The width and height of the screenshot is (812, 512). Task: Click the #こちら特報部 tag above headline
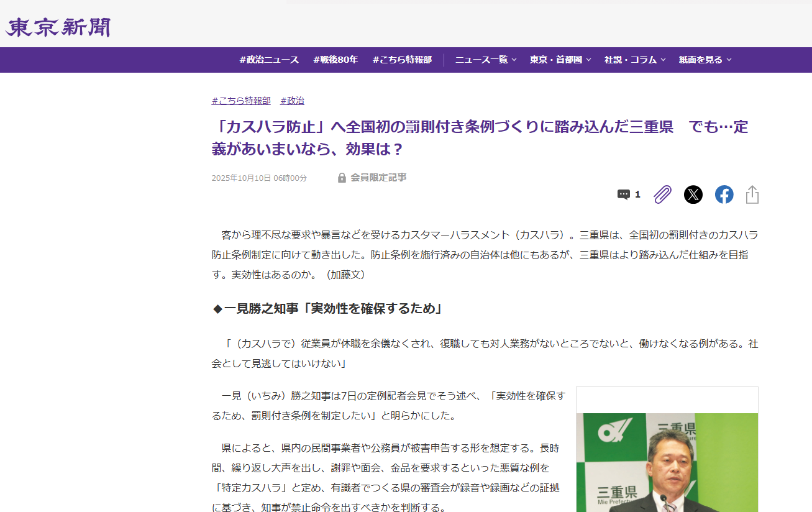pyautogui.click(x=241, y=101)
